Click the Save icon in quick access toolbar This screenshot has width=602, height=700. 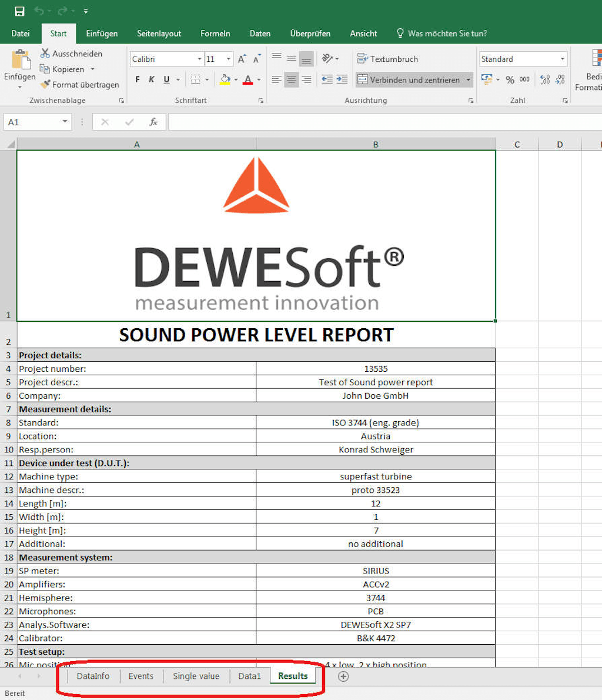pyautogui.click(x=19, y=11)
